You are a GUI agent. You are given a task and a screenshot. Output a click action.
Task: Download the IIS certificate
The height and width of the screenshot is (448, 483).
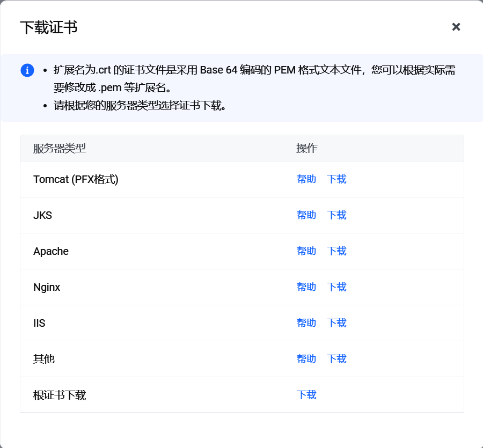click(x=336, y=323)
